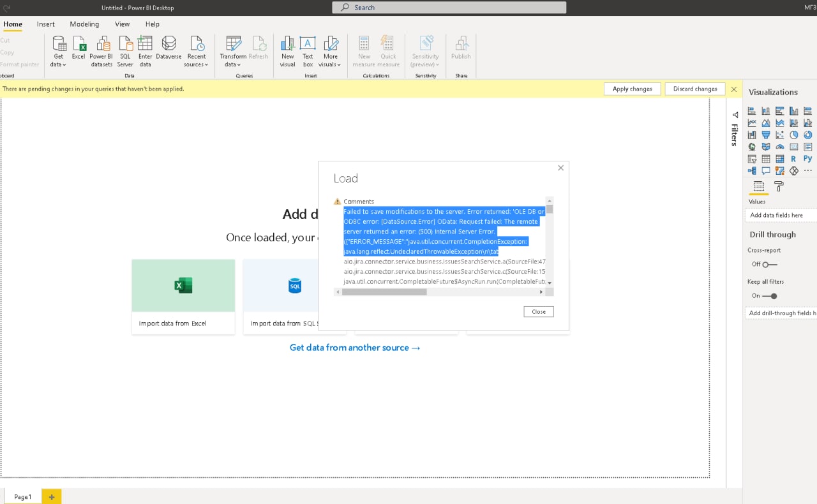Select the Line chart visual
This screenshot has height=504, width=817.
752,123
